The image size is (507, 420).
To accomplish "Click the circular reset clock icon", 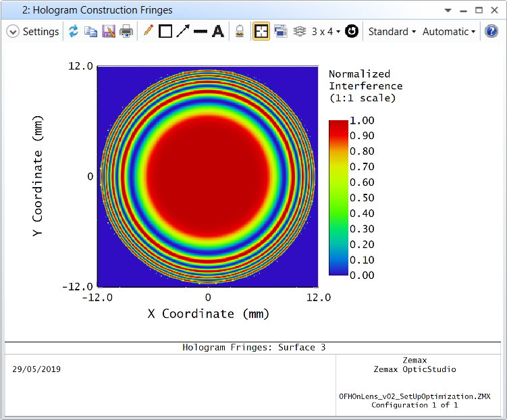I will [x=352, y=31].
